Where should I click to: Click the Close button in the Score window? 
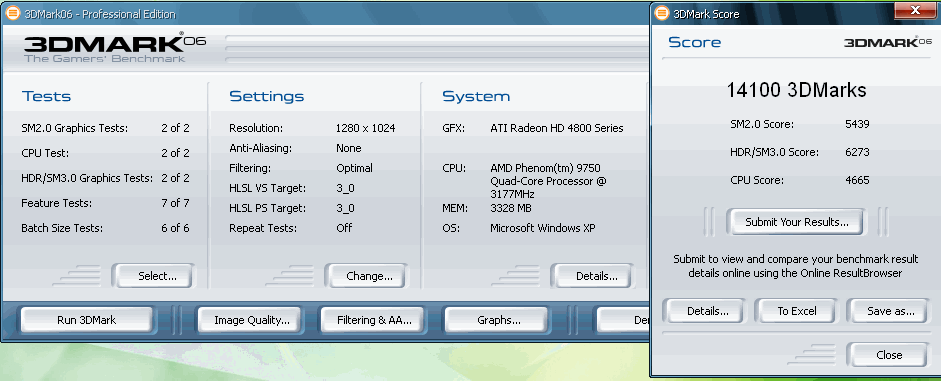(889, 355)
